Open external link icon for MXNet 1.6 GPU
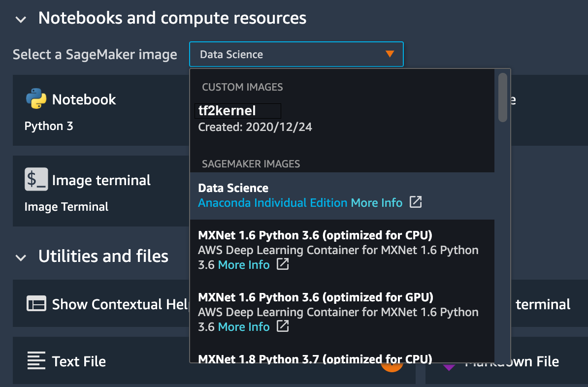Image resolution: width=588 pixels, height=387 pixels. [x=282, y=326]
